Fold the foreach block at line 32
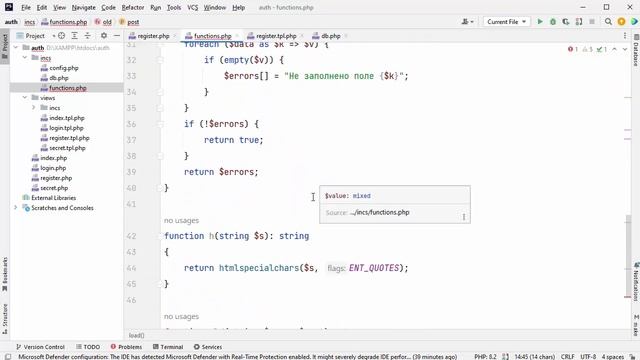 pyautogui.click(x=160, y=60)
